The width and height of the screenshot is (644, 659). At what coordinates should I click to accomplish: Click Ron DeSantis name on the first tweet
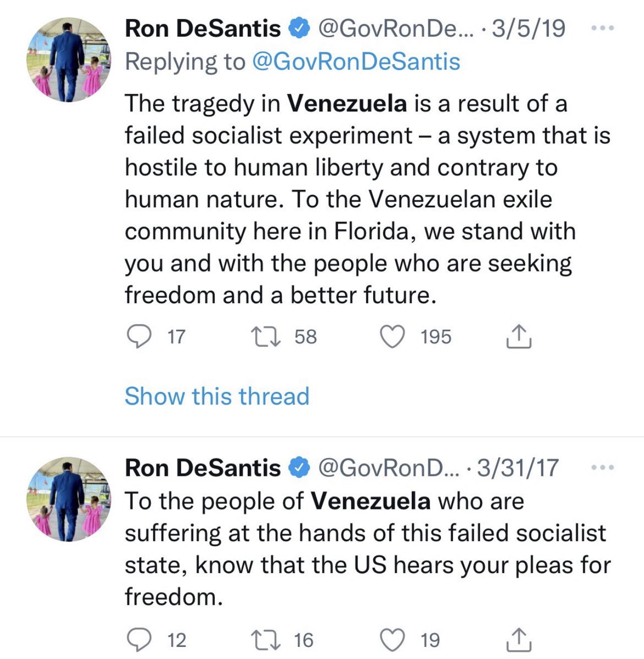pyautogui.click(x=203, y=28)
